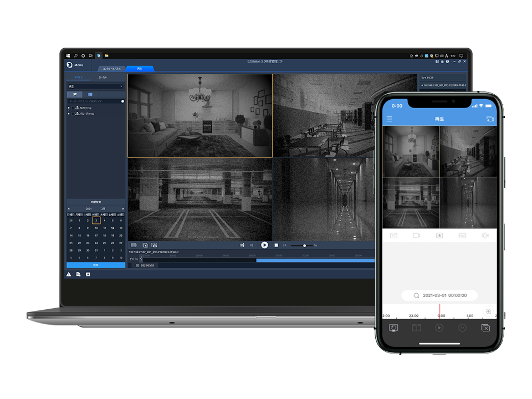
Task: Click the frame backward button
Action: (x=252, y=245)
